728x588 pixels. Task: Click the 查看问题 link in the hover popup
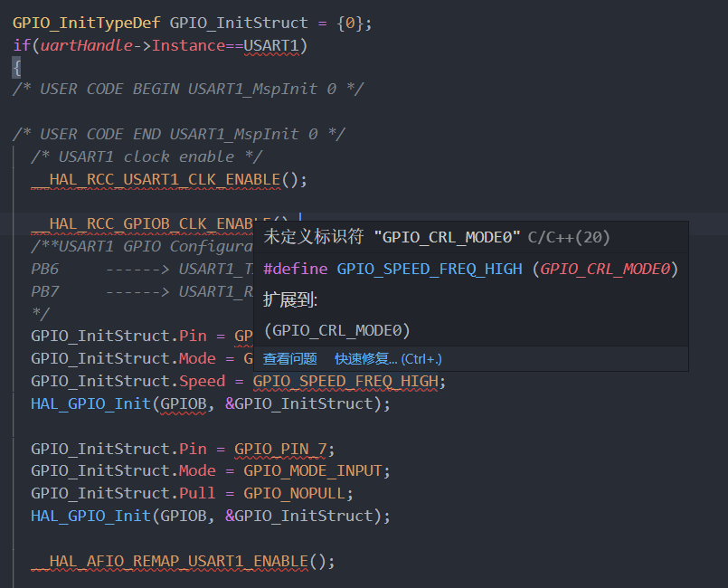tap(289, 358)
